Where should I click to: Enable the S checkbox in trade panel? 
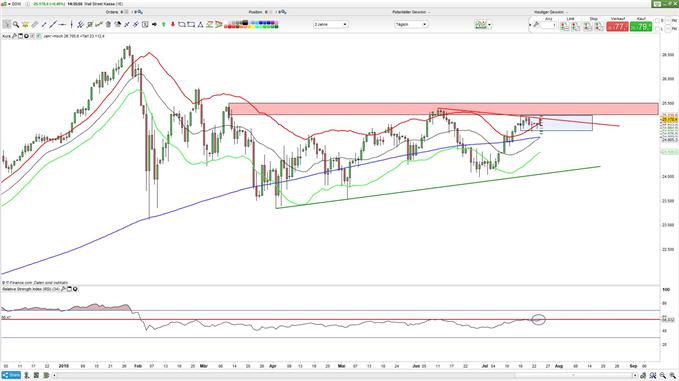(x=657, y=20)
